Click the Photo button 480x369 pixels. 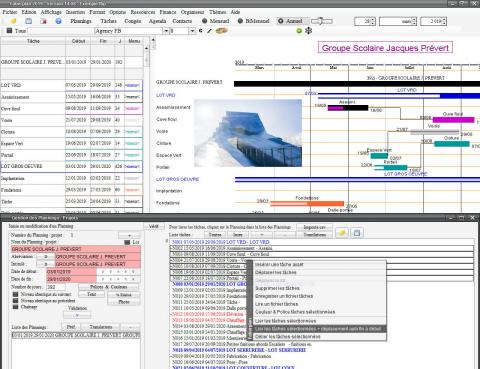[124, 302]
